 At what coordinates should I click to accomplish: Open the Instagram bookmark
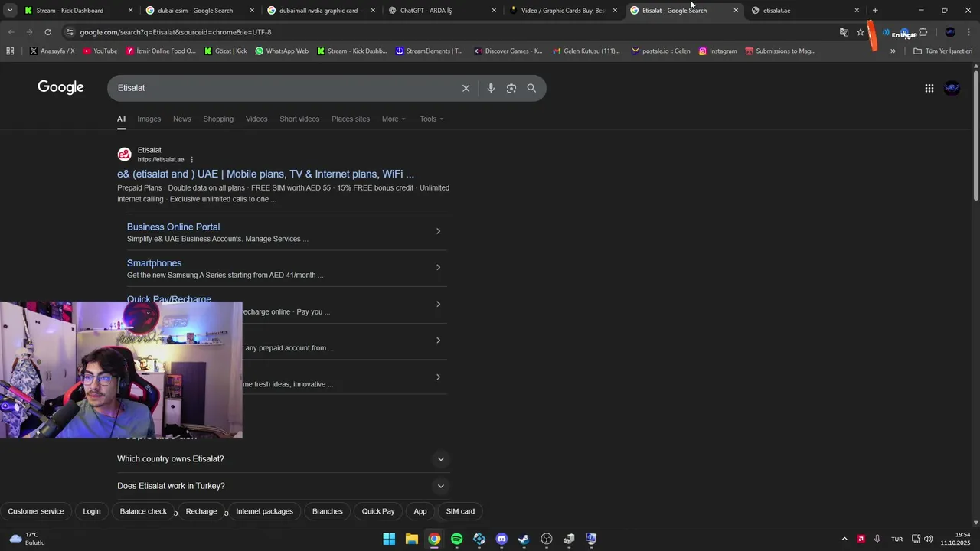click(x=717, y=51)
